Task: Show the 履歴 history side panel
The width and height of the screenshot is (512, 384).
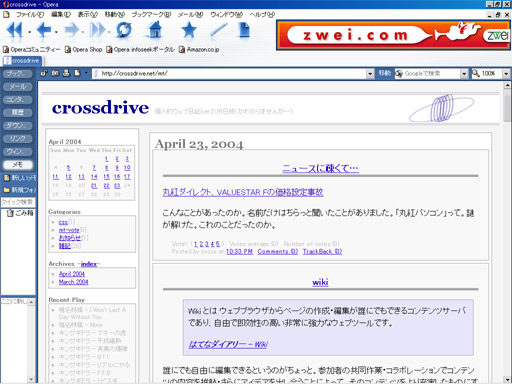Action: [x=18, y=112]
